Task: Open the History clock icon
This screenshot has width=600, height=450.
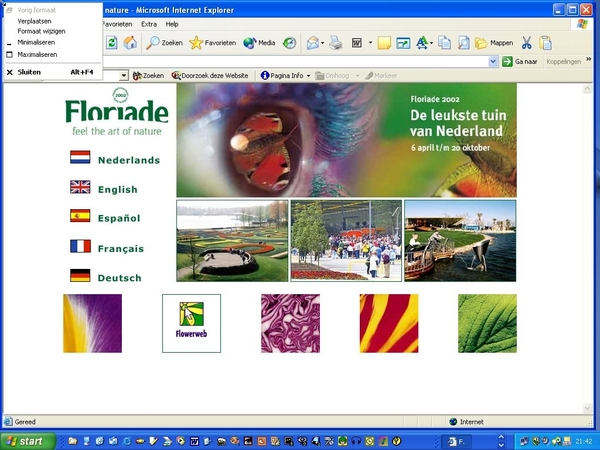Action: coord(289,43)
